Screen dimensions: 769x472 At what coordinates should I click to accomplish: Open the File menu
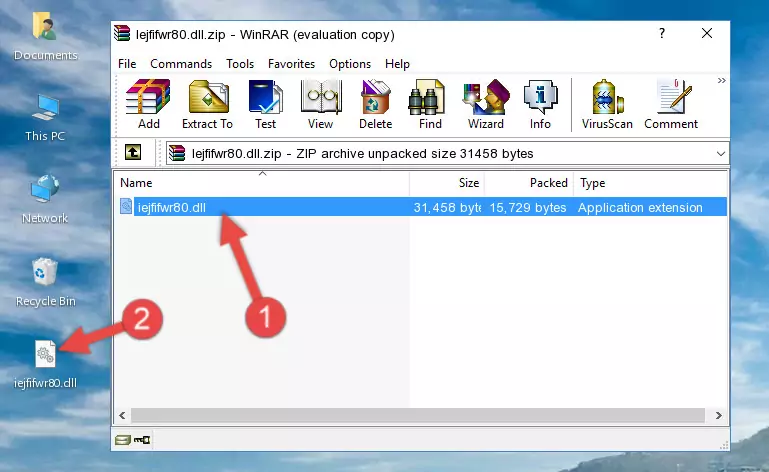(127, 64)
